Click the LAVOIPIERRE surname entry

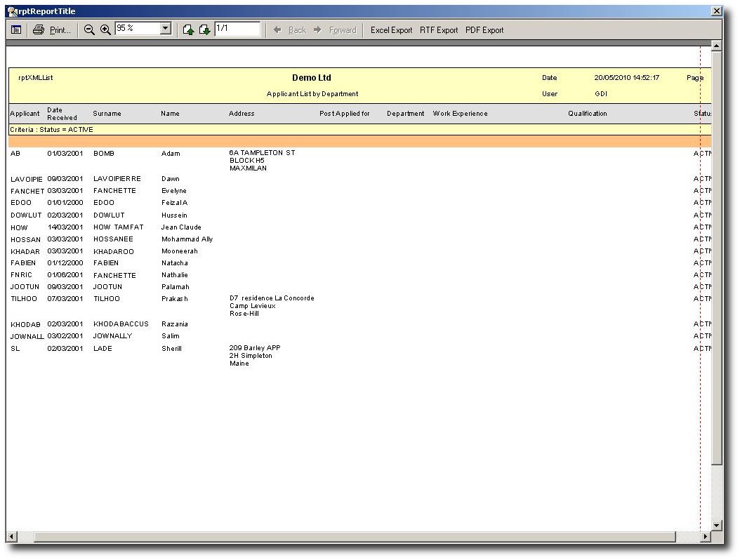(117, 179)
